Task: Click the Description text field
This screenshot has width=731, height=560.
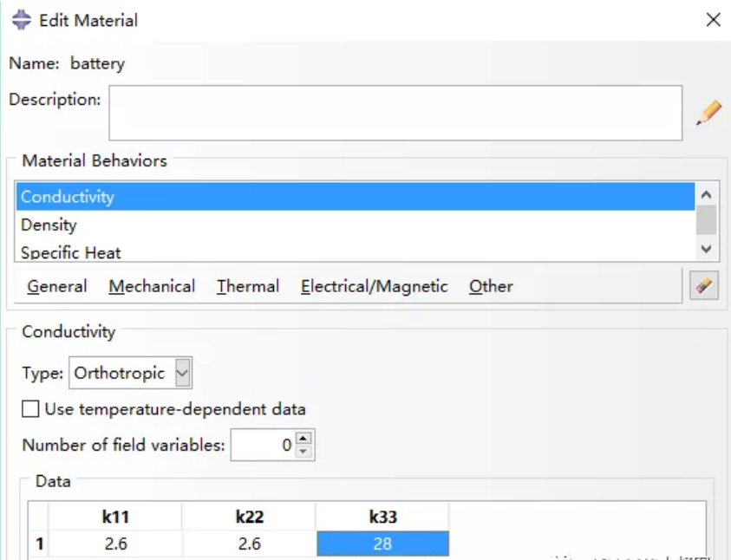Action: [395, 113]
